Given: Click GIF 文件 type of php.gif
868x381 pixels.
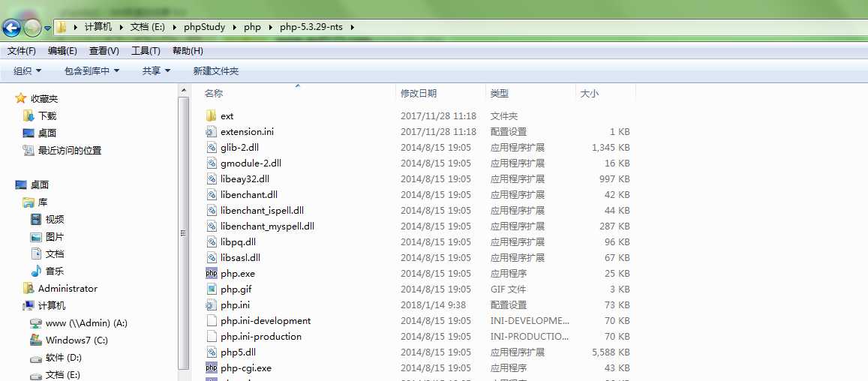Looking at the screenshot, I should pyautogui.click(x=508, y=289).
